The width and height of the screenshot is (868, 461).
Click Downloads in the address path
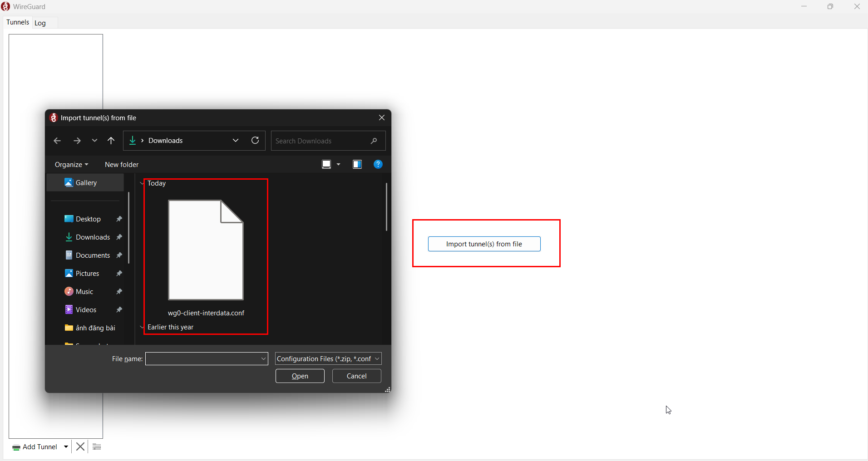(x=166, y=141)
